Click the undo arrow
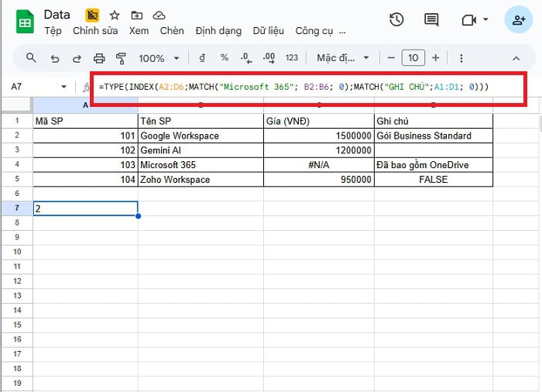The image size is (542, 392). click(x=54, y=58)
